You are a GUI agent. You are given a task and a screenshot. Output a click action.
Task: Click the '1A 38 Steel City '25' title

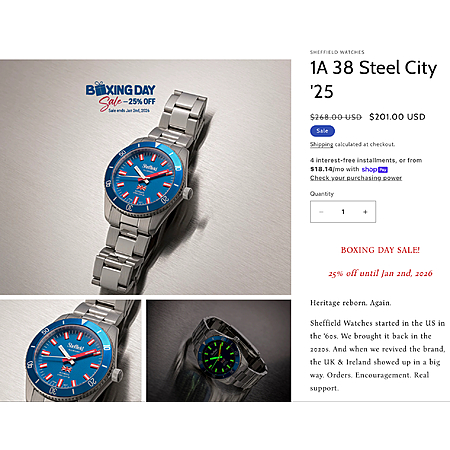(373, 79)
